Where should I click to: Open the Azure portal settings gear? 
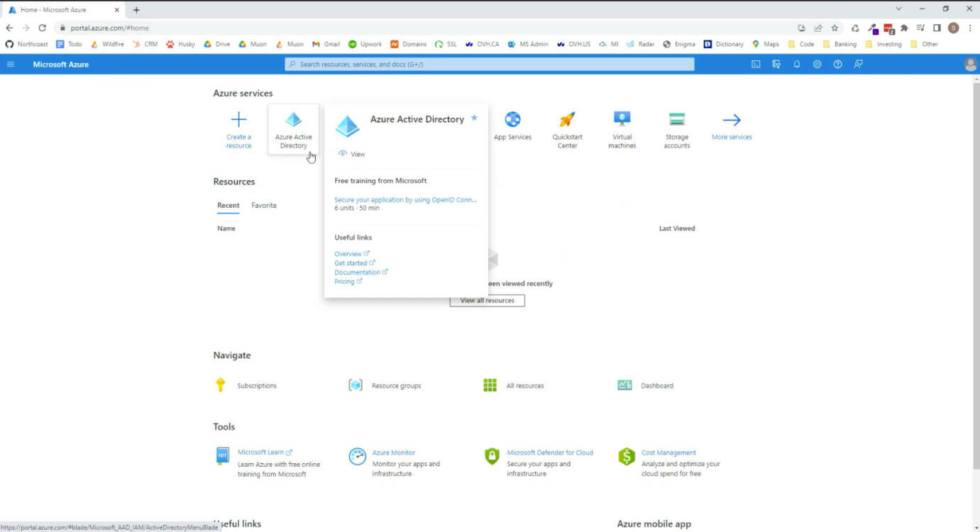(817, 64)
